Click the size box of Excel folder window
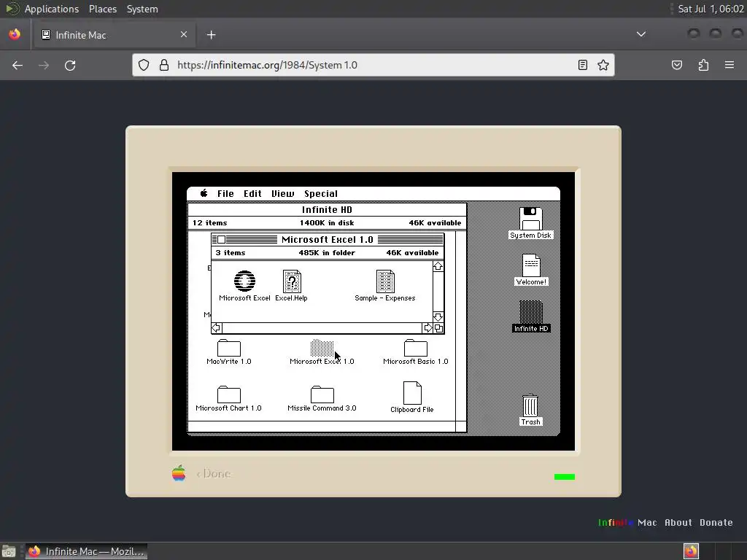Viewport: 747px width, 560px height. (x=438, y=328)
